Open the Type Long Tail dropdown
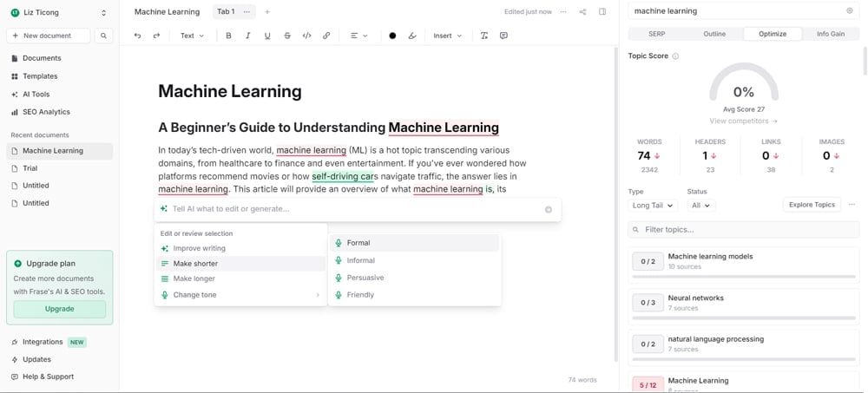Viewport: 868px width, 393px height. pos(654,206)
